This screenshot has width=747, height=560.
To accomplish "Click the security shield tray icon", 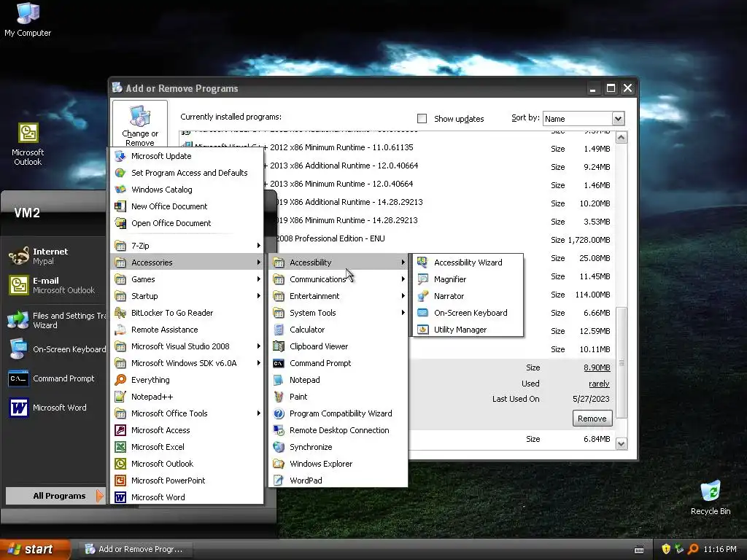I will (665, 549).
